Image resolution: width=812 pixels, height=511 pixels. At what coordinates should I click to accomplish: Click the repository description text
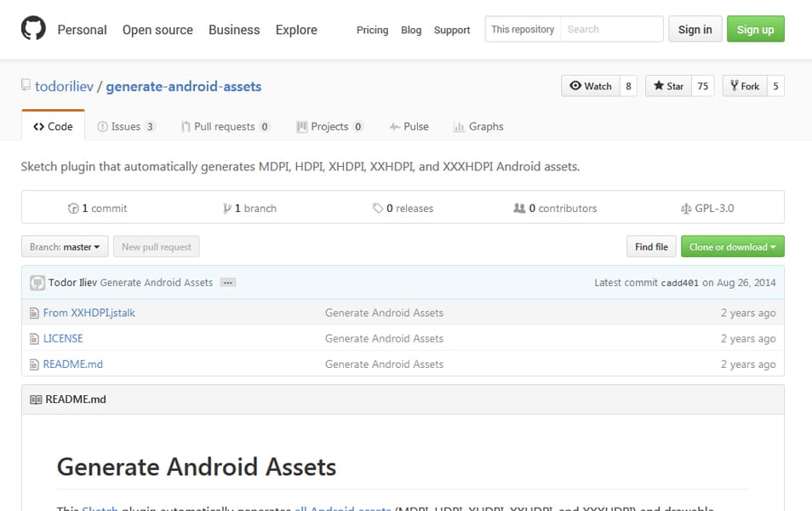click(300, 166)
